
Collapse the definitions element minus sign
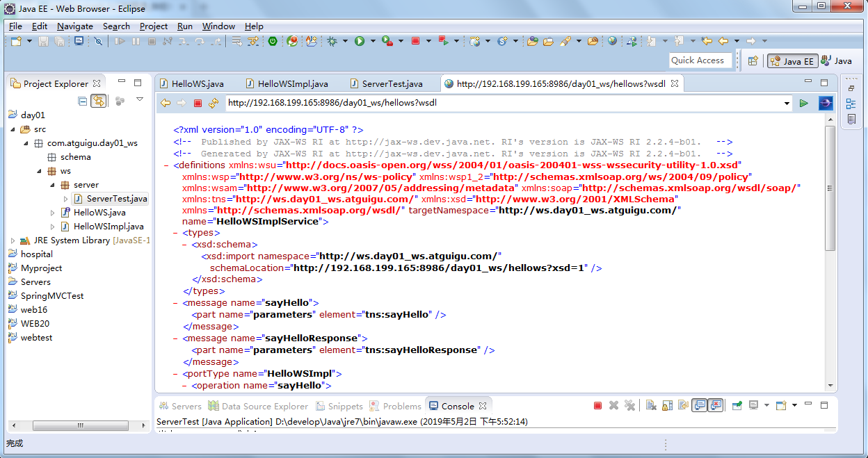[167, 165]
